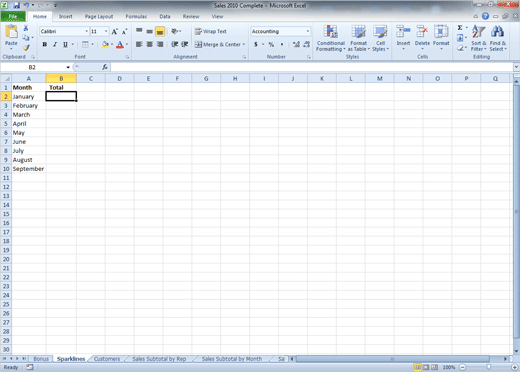This screenshot has width=520, height=372.
Task: Click the zoom slider handle
Action: 489,367
